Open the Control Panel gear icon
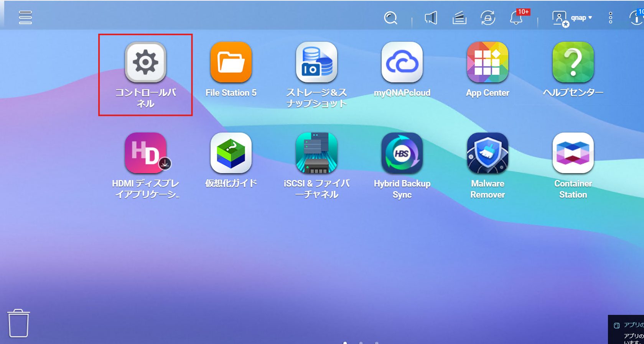Viewport: 644px width, 344px height. 145,62
